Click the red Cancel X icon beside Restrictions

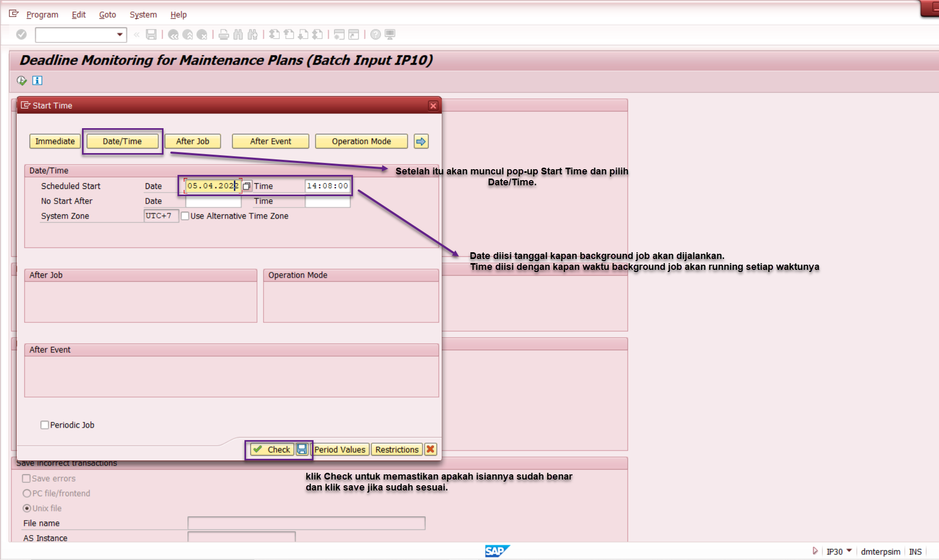click(x=430, y=449)
